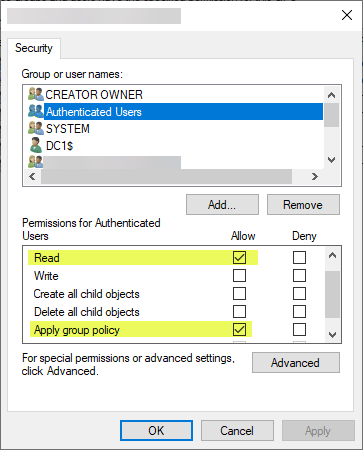Image resolution: width=363 pixels, height=450 pixels.
Task: Select Authenticated Users in the names list
Action: click(x=183, y=112)
